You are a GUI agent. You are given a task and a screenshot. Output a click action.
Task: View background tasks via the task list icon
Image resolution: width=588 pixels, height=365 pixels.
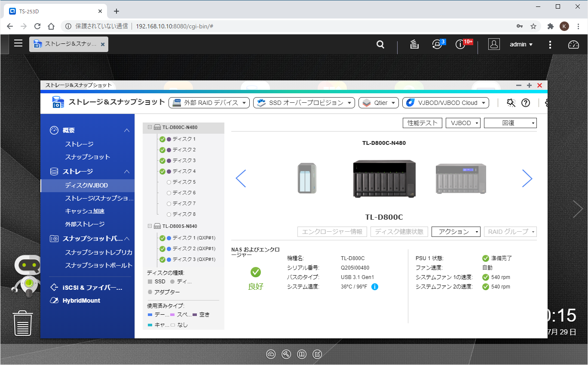click(x=413, y=44)
